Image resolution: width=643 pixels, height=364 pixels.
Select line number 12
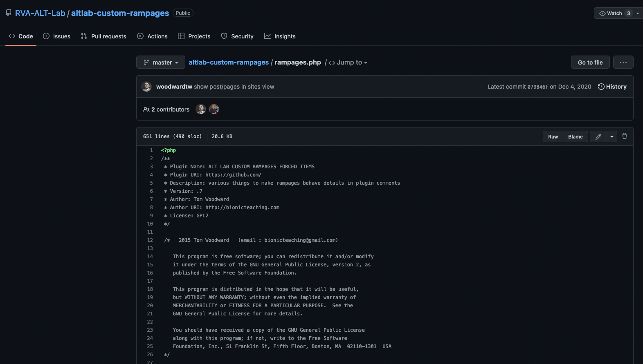tap(150, 240)
